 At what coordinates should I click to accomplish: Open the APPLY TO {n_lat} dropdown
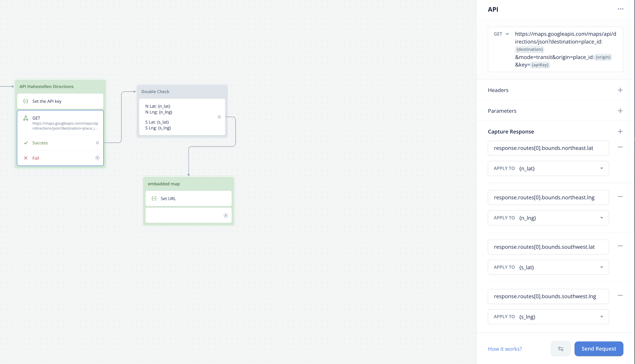point(548,169)
